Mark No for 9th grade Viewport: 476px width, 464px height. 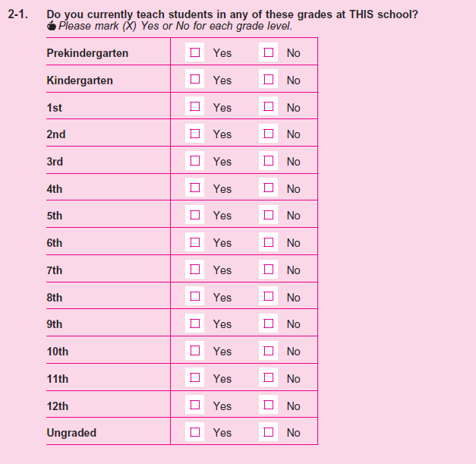(268, 324)
